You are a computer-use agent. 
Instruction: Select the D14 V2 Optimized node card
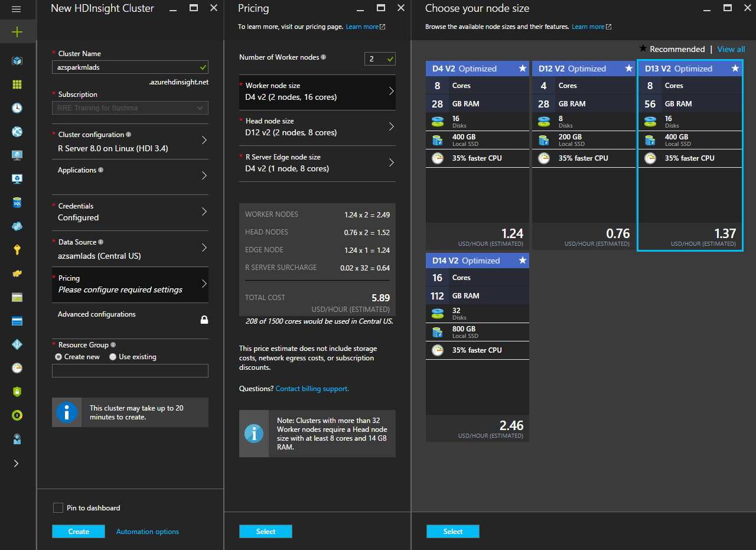[477, 347]
